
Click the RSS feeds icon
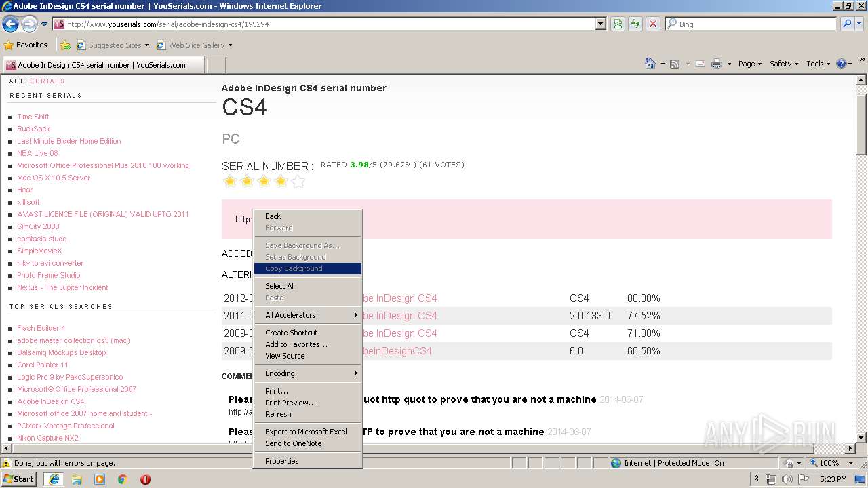675,64
